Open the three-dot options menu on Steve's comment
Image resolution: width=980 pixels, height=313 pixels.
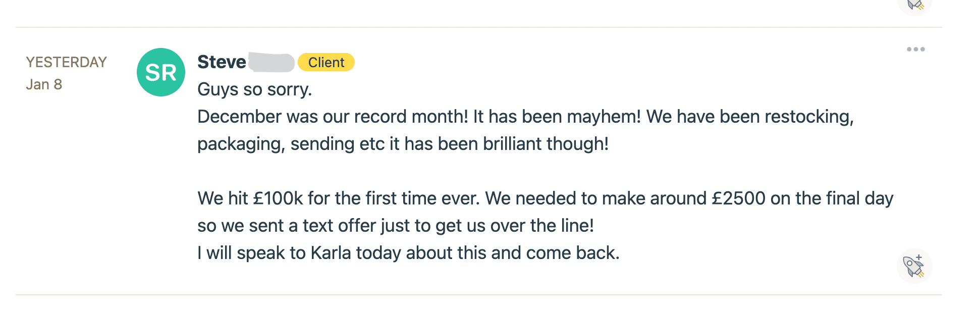click(915, 49)
